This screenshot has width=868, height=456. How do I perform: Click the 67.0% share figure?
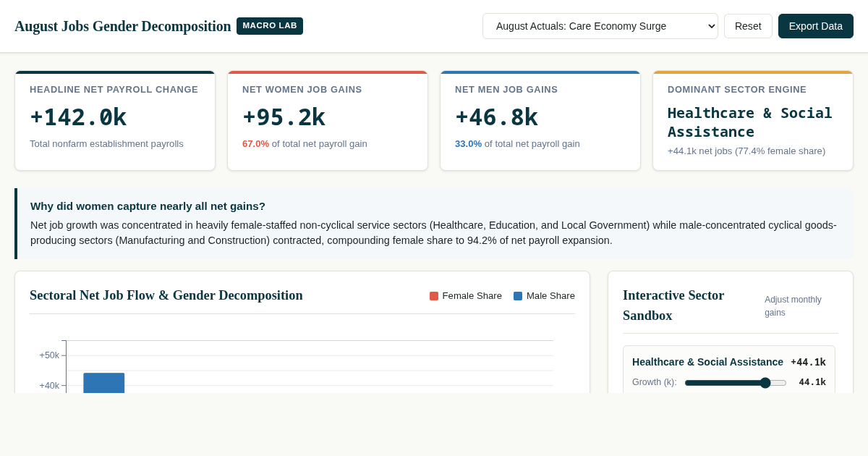tap(255, 144)
